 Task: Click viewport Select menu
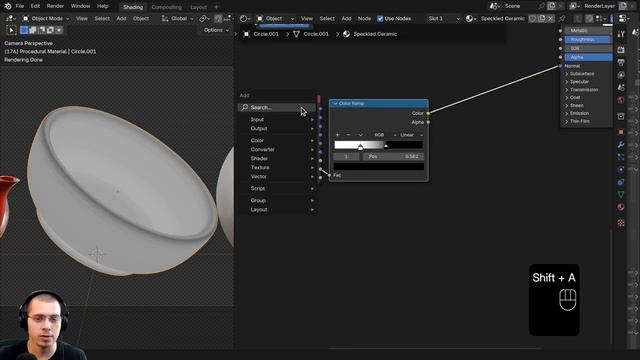click(x=102, y=19)
